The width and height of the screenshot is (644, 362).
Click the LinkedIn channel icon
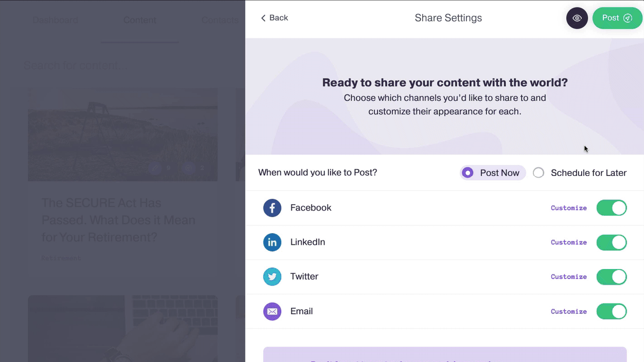pos(272,242)
